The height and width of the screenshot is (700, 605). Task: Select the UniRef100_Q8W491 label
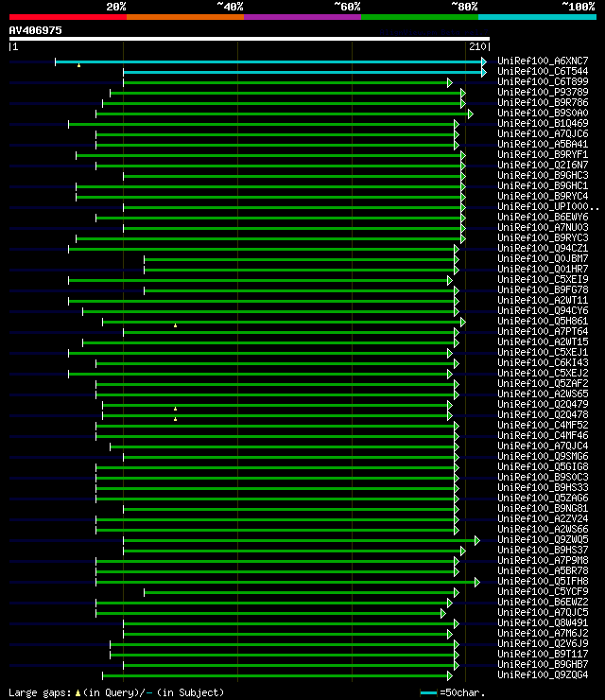tap(543, 622)
